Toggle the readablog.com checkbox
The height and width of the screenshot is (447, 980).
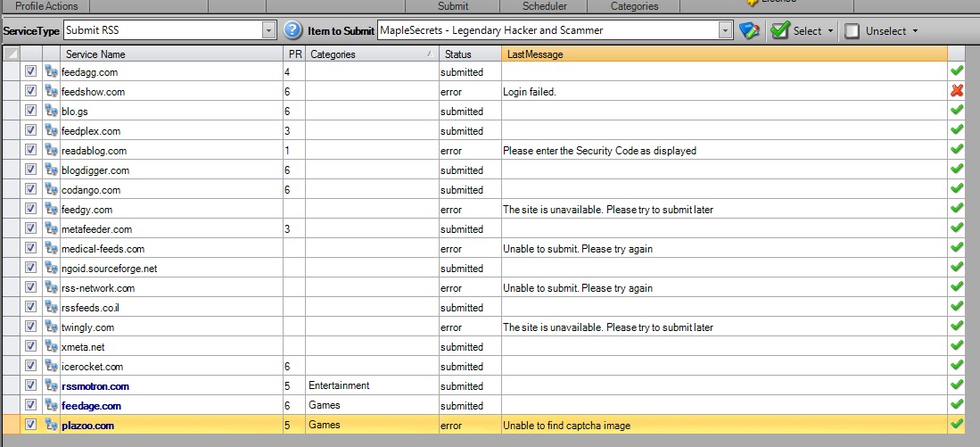pyautogui.click(x=30, y=150)
